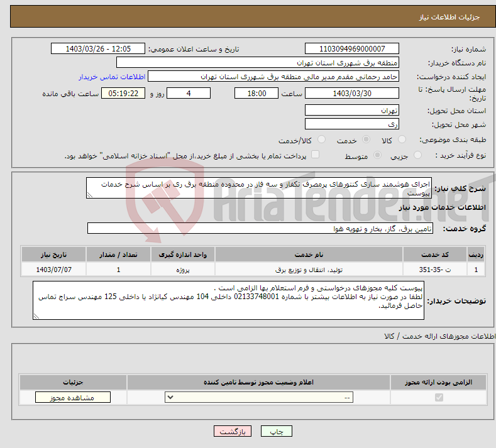Toggle the mandatory permit checkbox

[439, 397]
